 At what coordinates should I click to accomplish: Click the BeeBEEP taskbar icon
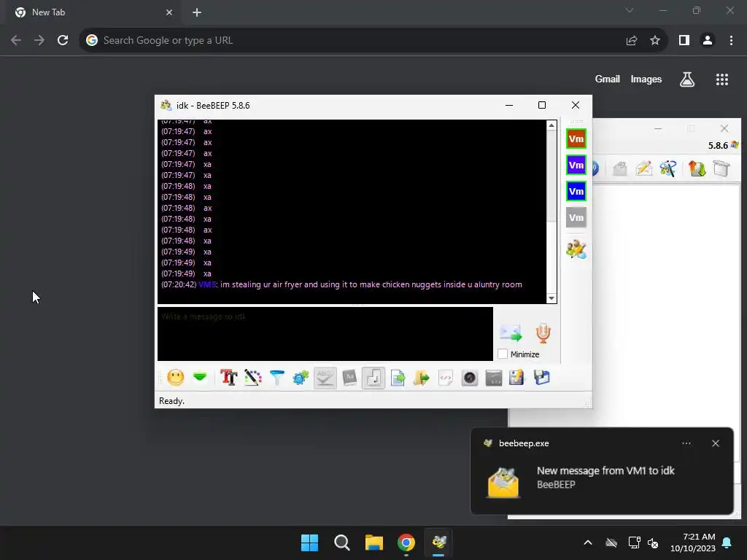click(x=438, y=542)
